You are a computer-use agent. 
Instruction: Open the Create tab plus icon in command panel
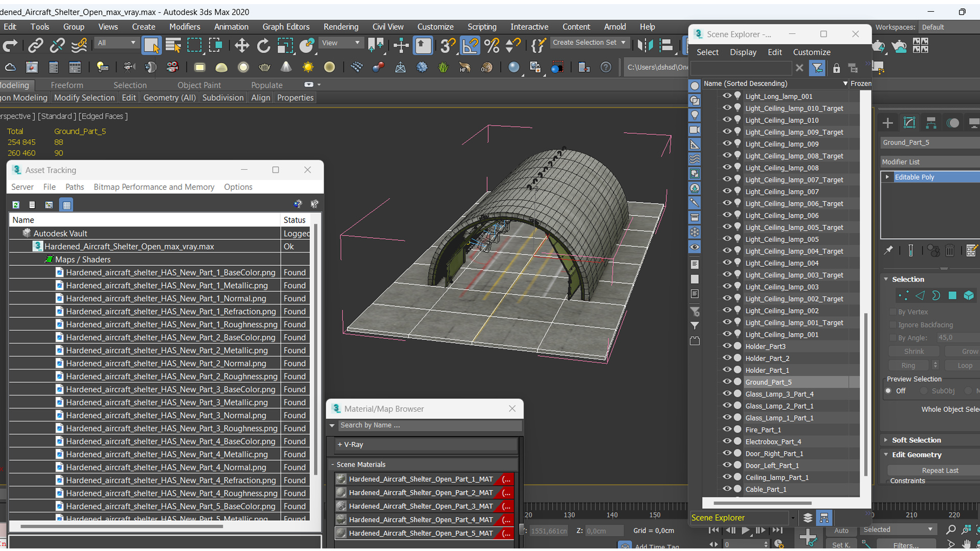coord(888,123)
